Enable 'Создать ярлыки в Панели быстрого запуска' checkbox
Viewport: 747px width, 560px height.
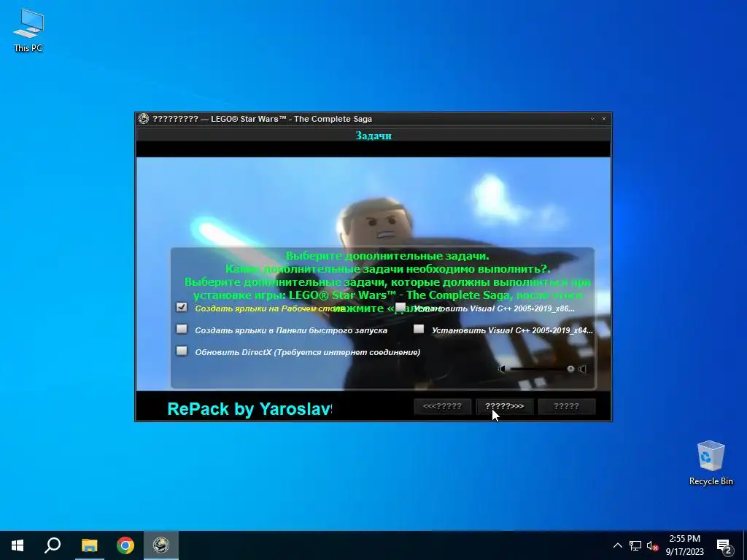tap(182, 329)
